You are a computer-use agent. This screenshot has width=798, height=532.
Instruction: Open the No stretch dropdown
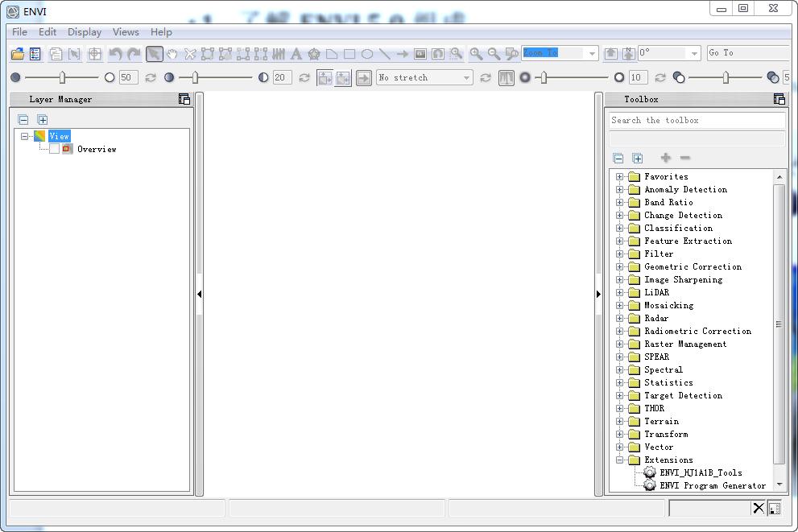coord(466,78)
